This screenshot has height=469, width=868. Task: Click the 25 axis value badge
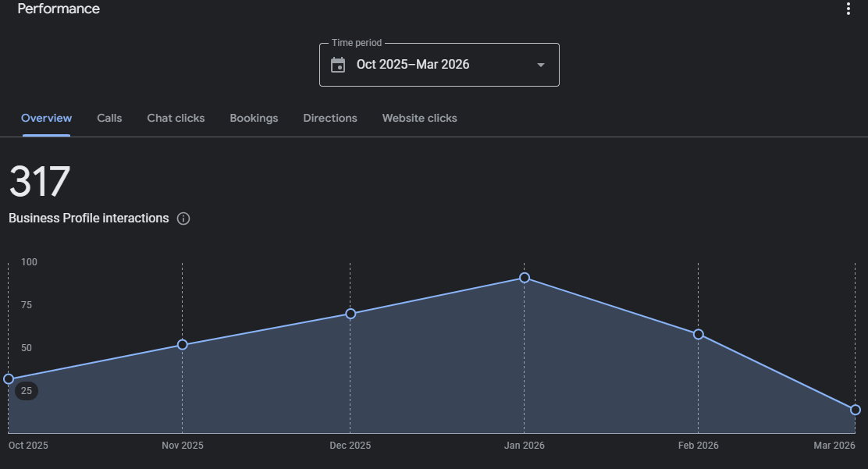pos(27,391)
